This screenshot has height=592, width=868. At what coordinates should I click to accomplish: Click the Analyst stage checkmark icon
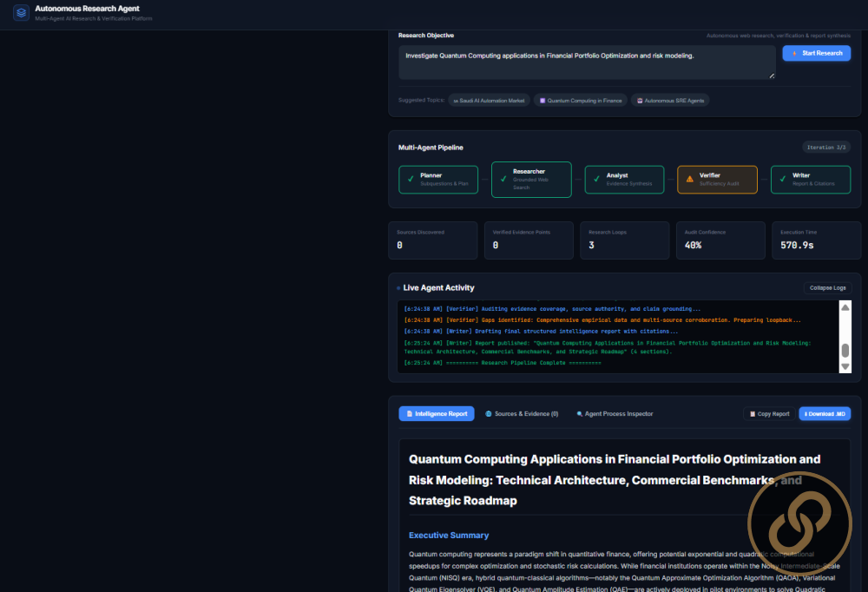pos(597,179)
